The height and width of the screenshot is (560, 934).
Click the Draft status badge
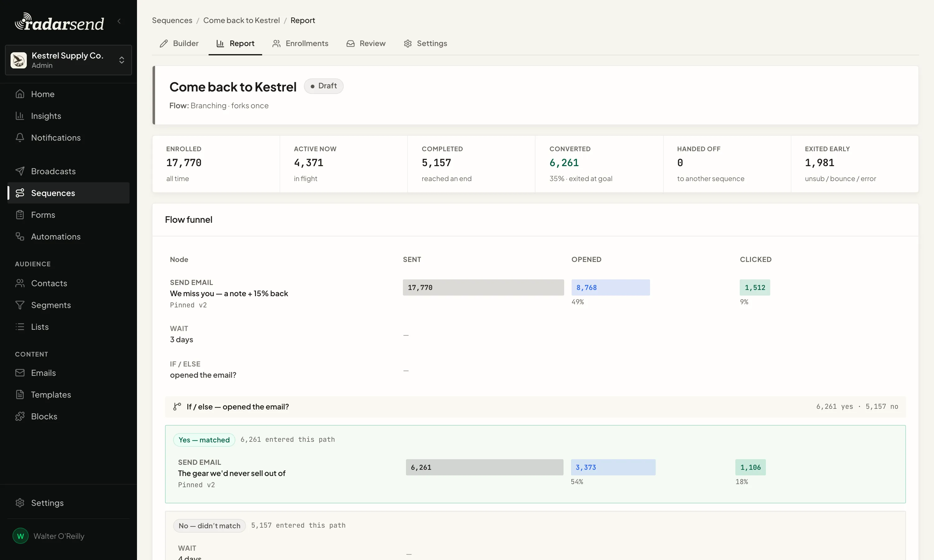click(x=323, y=86)
